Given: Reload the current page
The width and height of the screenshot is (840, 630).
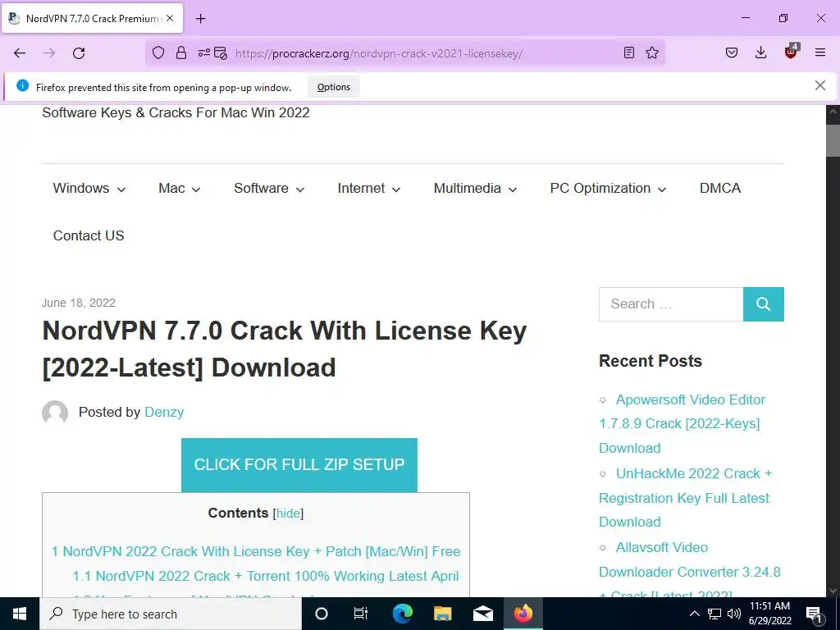Looking at the screenshot, I should point(79,52).
